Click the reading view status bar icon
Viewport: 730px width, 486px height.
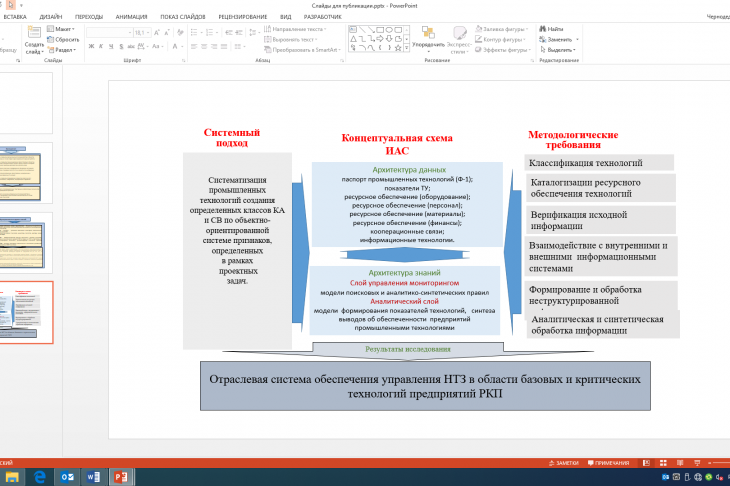(x=680, y=463)
